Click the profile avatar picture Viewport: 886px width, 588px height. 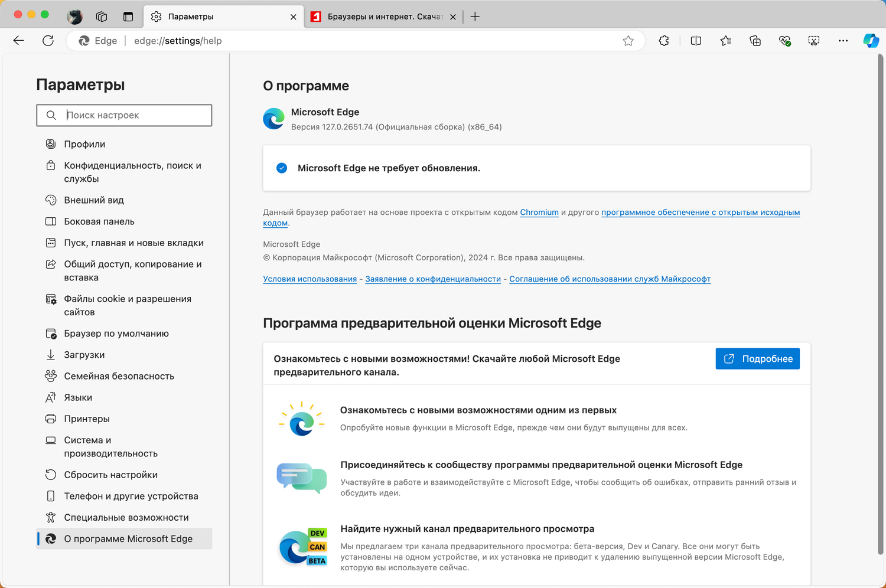pyautogui.click(x=74, y=17)
